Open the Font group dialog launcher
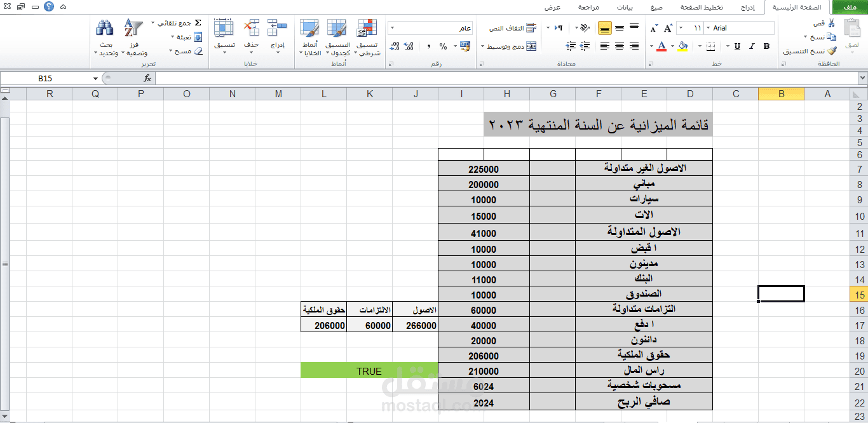 pos(649,64)
